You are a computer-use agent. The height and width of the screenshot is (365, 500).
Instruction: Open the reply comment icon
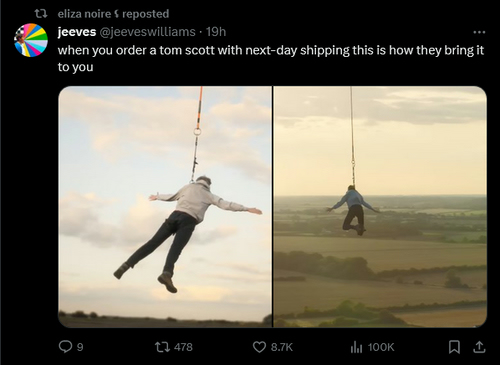point(65,347)
